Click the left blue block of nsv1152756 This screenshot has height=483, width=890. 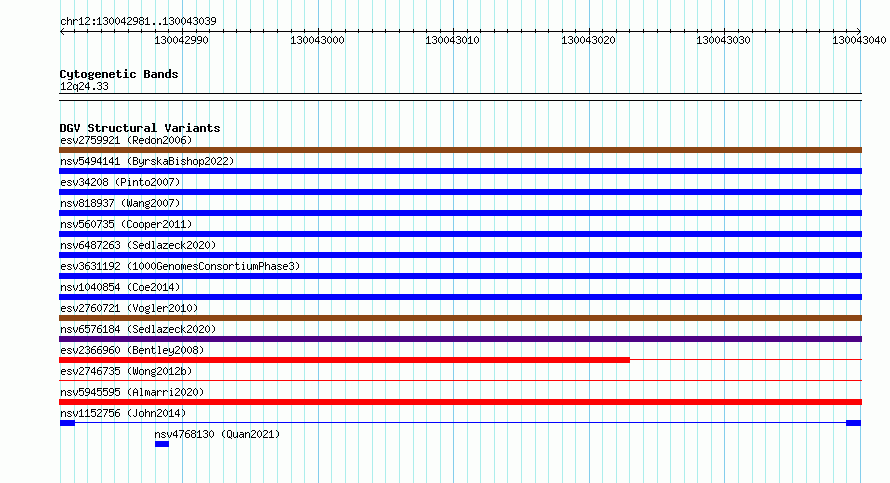coord(68,423)
